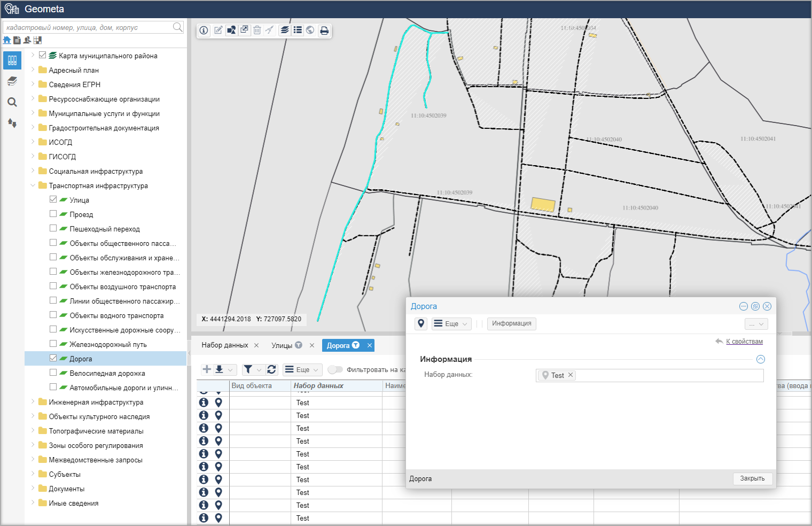The width and height of the screenshot is (812, 526).
Task: Select the edit geometry pencil tool
Action: [x=218, y=30]
